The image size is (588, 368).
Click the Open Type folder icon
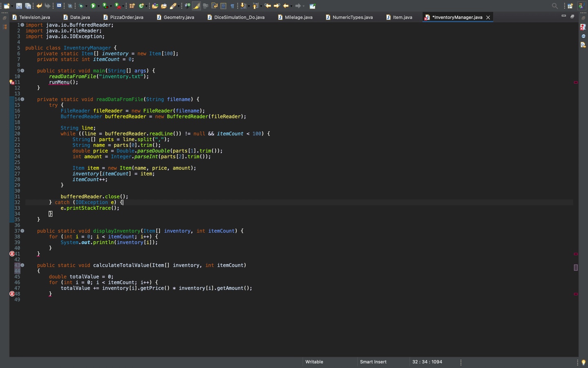[x=155, y=6]
